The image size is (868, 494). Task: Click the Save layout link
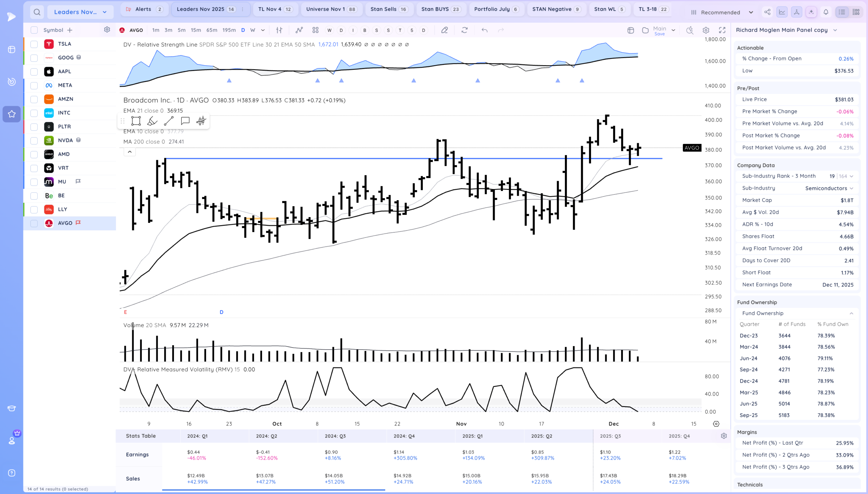659,34
